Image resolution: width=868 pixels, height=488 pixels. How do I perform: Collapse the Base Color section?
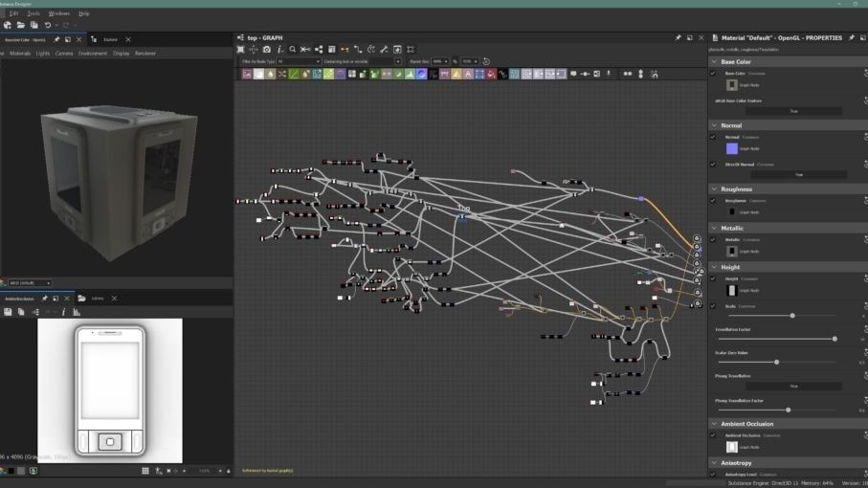[714, 62]
